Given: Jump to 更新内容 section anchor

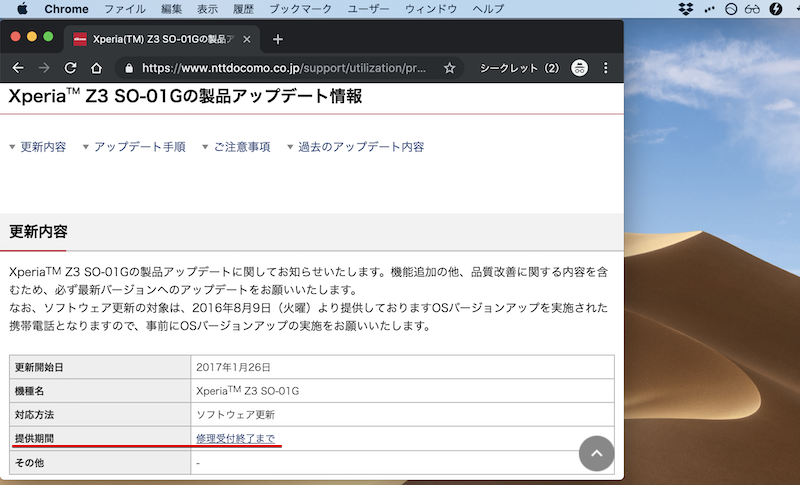Looking at the screenshot, I should click(42, 147).
